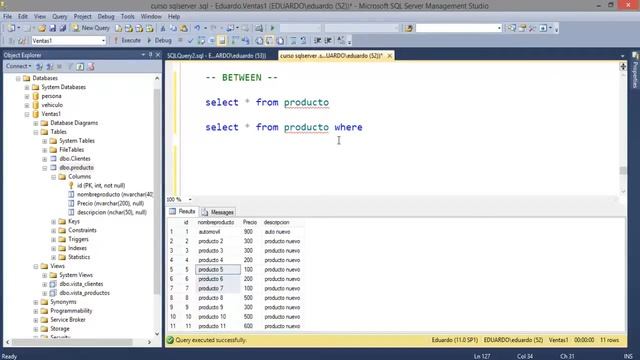Open the Help menu
The image size is (640, 360).
click(174, 16)
